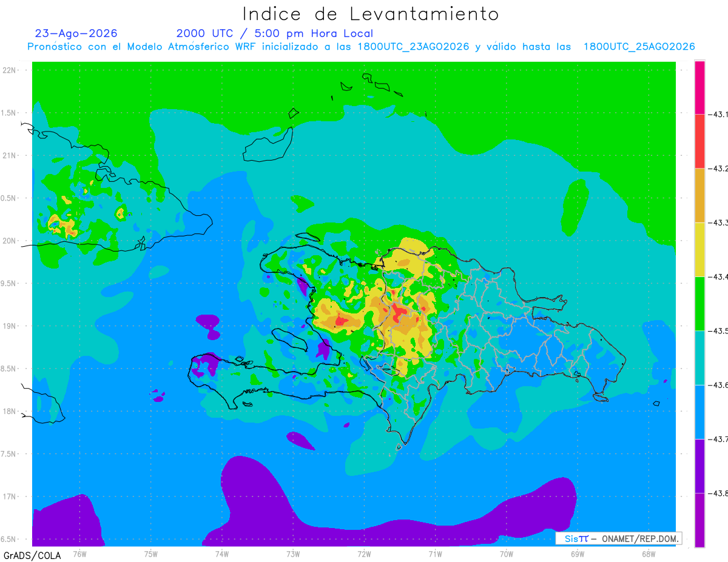
Task: Click the "75W" longitude axis label
Action: pyautogui.click(x=151, y=554)
